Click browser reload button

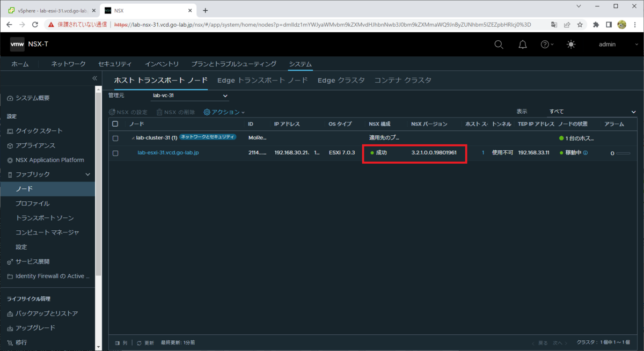[35, 25]
